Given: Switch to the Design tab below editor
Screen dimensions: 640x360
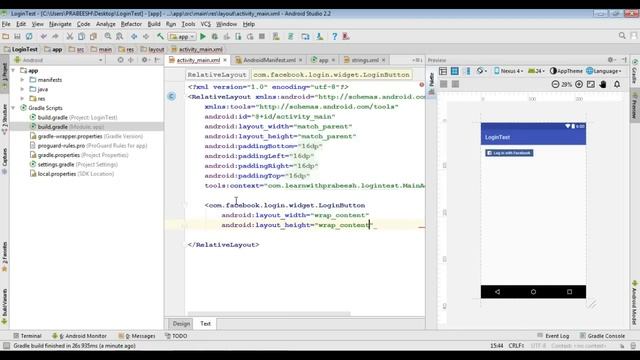Looking at the screenshot, I should [181, 323].
